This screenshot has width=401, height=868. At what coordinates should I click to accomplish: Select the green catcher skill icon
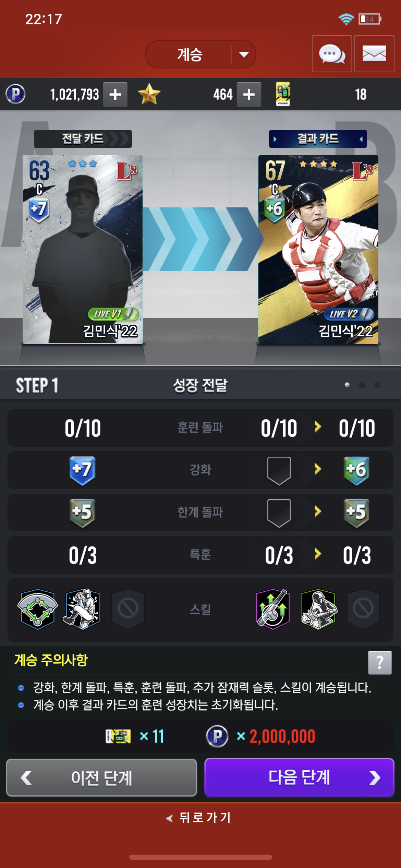tap(318, 609)
